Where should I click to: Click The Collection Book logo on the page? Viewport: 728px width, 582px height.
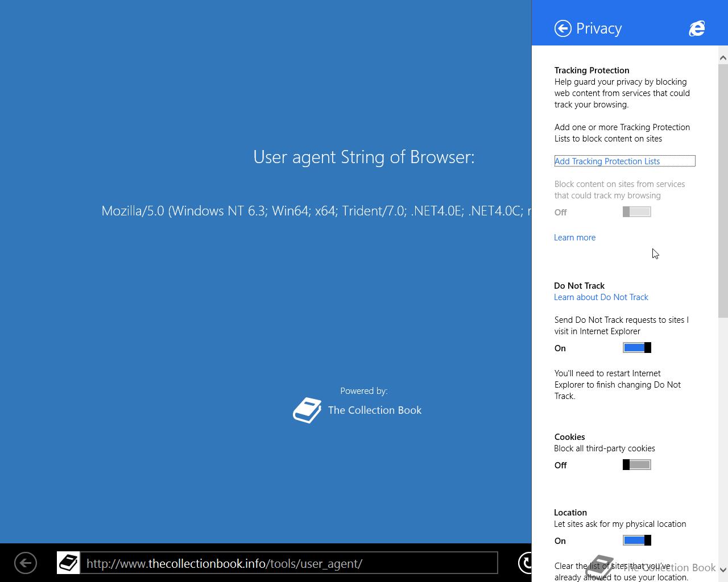307,410
